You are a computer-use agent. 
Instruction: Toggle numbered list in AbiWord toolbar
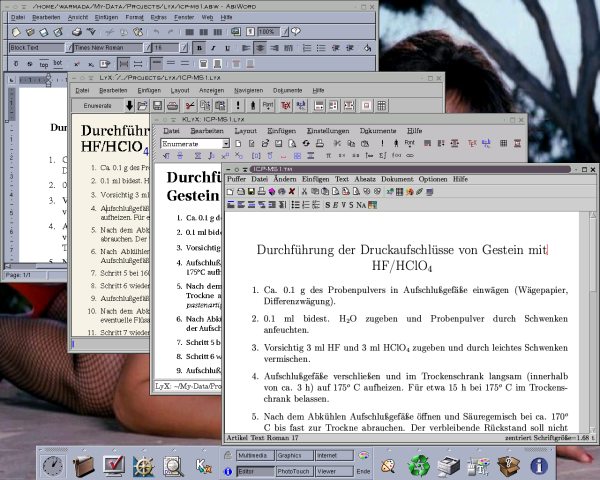pyautogui.click(x=307, y=48)
